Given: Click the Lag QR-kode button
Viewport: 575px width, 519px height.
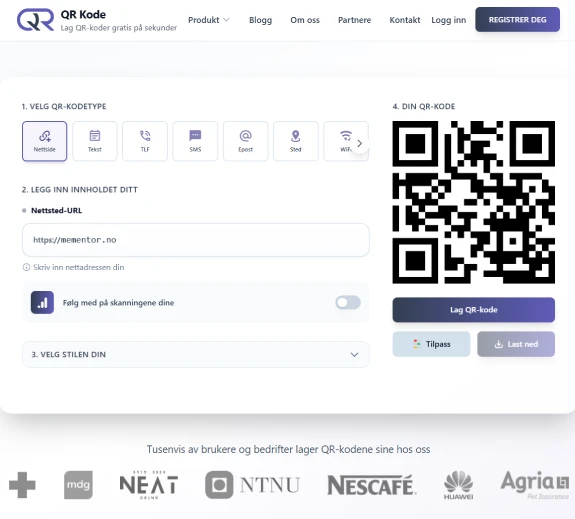Looking at the screenshot, I should pos(473,310).
